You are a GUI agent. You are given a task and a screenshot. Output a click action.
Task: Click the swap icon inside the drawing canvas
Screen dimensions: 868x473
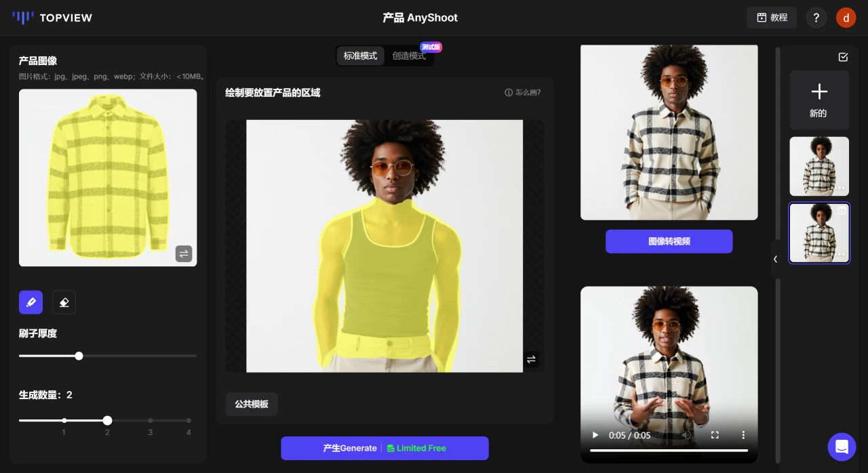tap(531, 360)
